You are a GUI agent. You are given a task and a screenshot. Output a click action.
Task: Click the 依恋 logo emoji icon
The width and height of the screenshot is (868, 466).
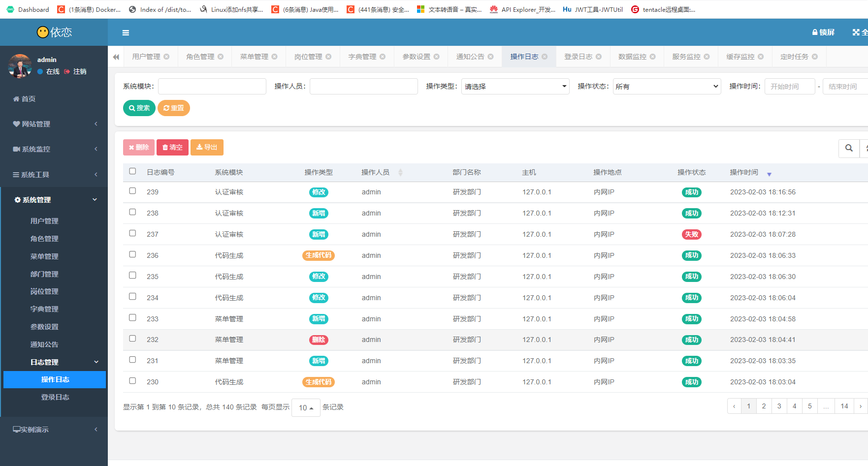tap(43, 32)
